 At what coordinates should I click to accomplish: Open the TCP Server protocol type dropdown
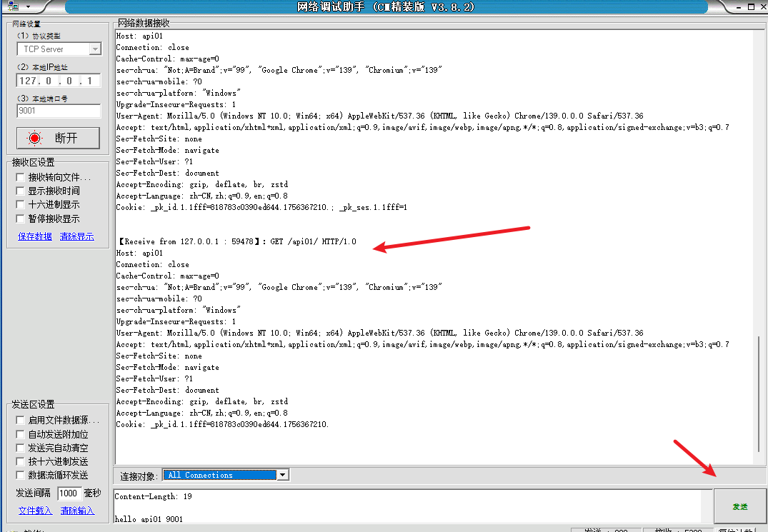[x=95, y=49]
